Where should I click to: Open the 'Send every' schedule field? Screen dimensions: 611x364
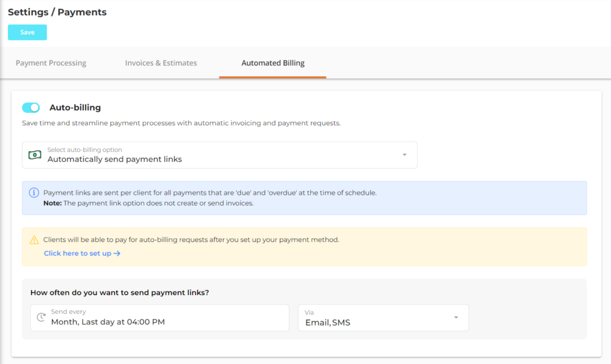[160, 318]
